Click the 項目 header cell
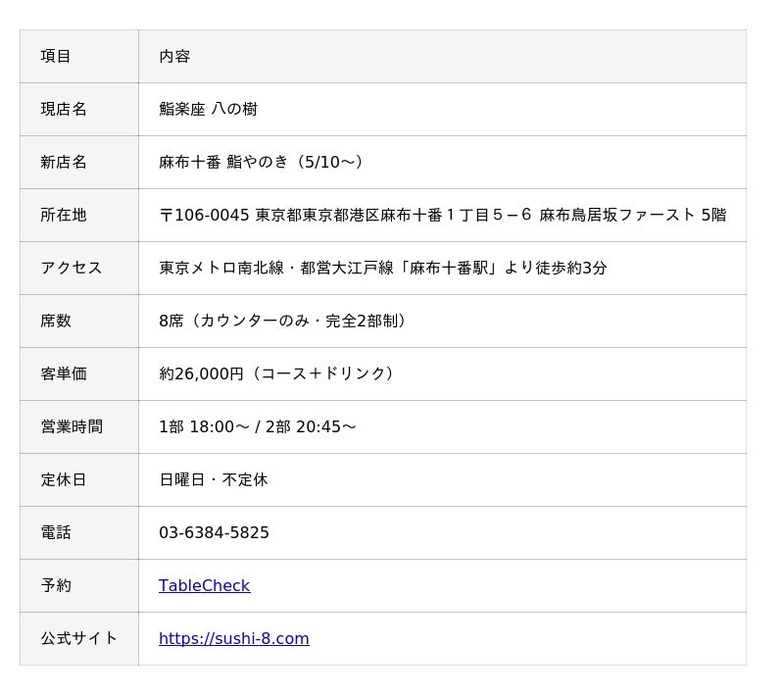Viewport: 784px width, 695px height. (x=56, y=56)
